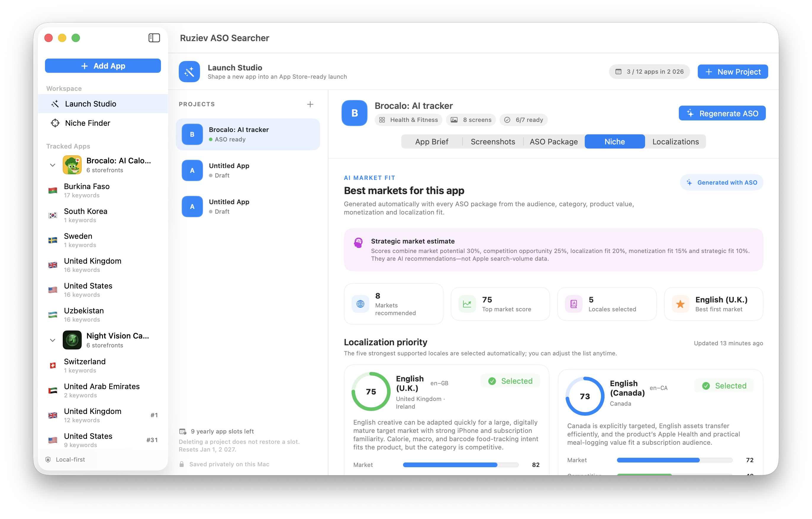Click the Generated with ASO badge
The width and height of the screenshot is (812, 519).
[x=721, y=183]
